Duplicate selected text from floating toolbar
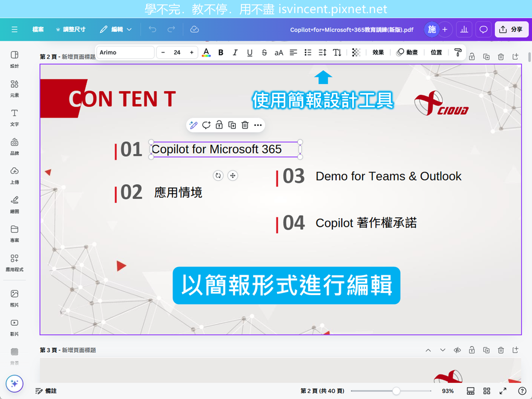Viewport: 532px width, 399px height. (232, 125)
